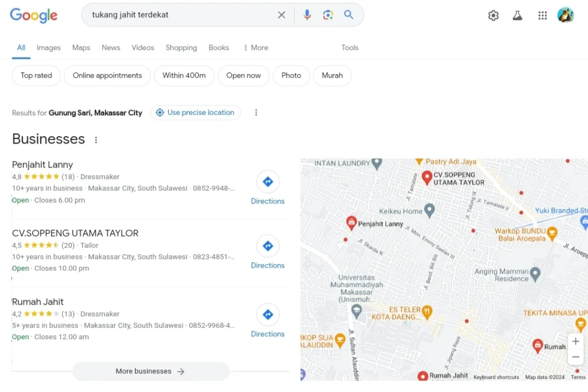Toggle the Within 400m filter chip
Viewport: 588px width, 392px height.
point(184,75)
